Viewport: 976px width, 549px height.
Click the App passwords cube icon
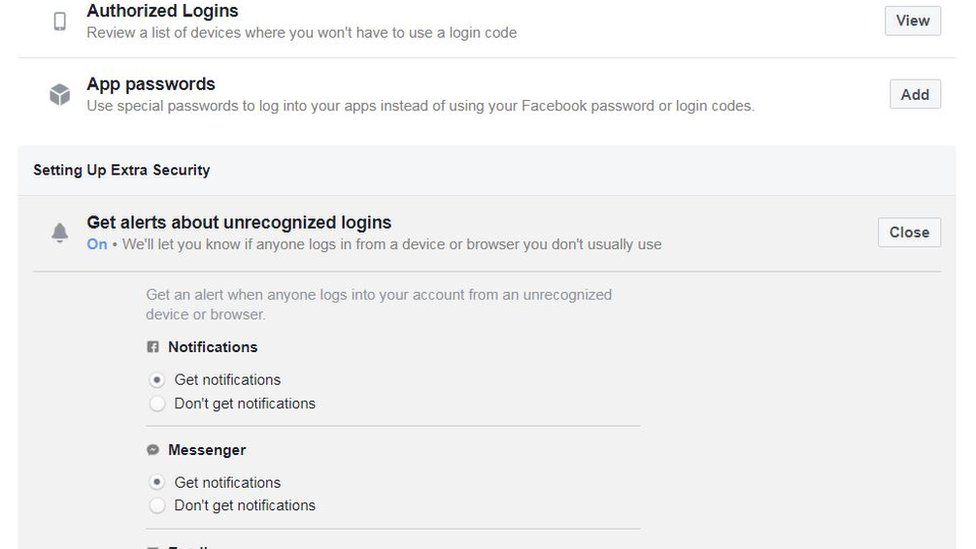[x=60, y=94]
